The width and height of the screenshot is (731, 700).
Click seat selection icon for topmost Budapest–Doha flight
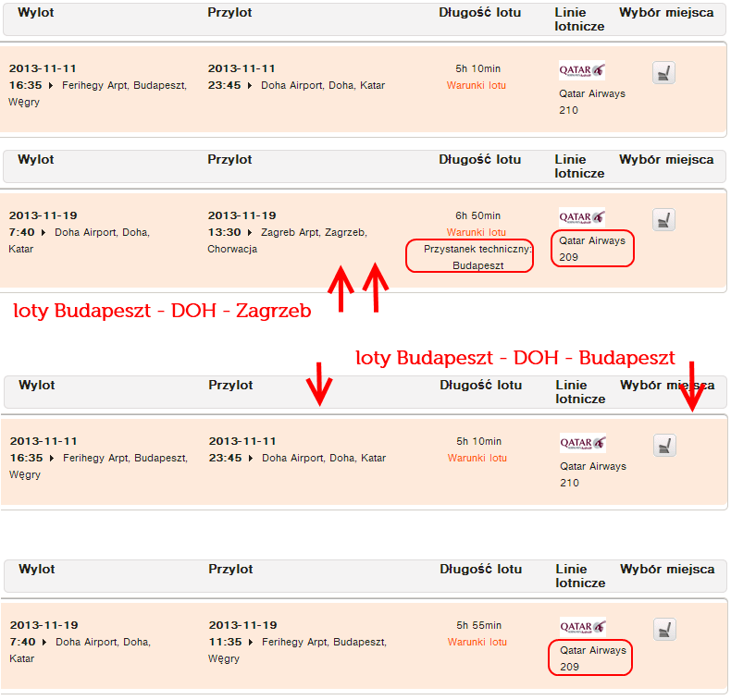(x=663, y=72)
